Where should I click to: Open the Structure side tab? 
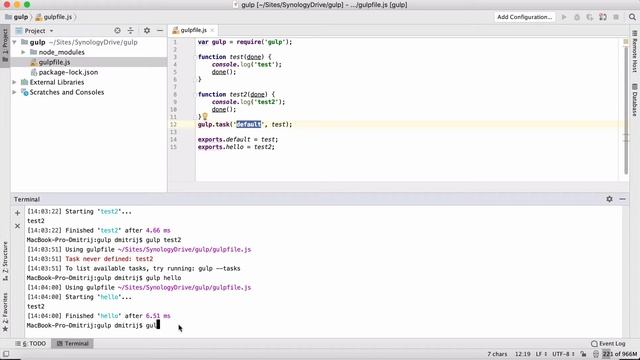(5, 260)
